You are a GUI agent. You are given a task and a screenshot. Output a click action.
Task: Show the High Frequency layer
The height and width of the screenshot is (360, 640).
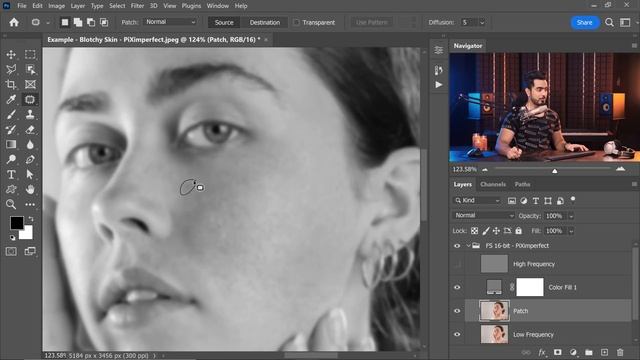(x=457, y=264)
